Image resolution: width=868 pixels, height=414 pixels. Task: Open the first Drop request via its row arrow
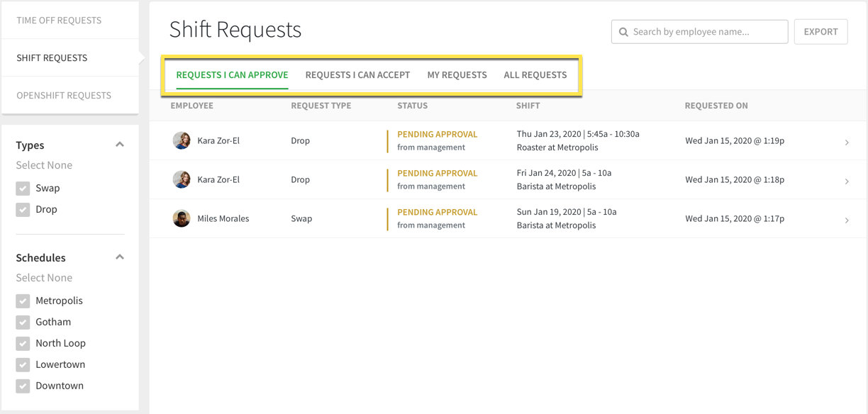[847, 142]
